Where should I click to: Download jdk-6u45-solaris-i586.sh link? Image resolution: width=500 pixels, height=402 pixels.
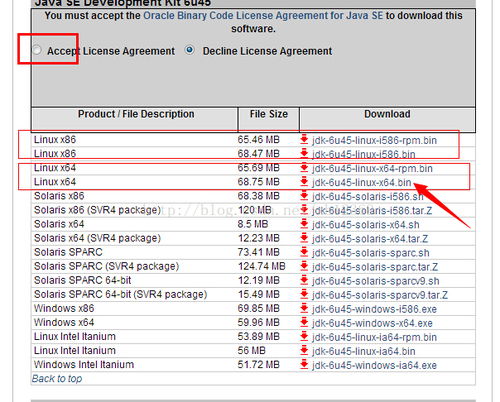[368, 197]
